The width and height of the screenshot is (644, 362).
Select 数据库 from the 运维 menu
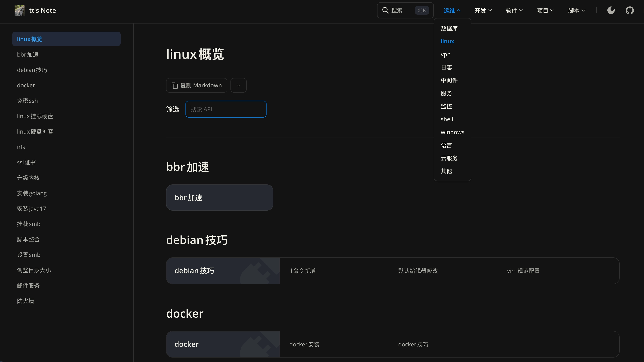[449, 29]
